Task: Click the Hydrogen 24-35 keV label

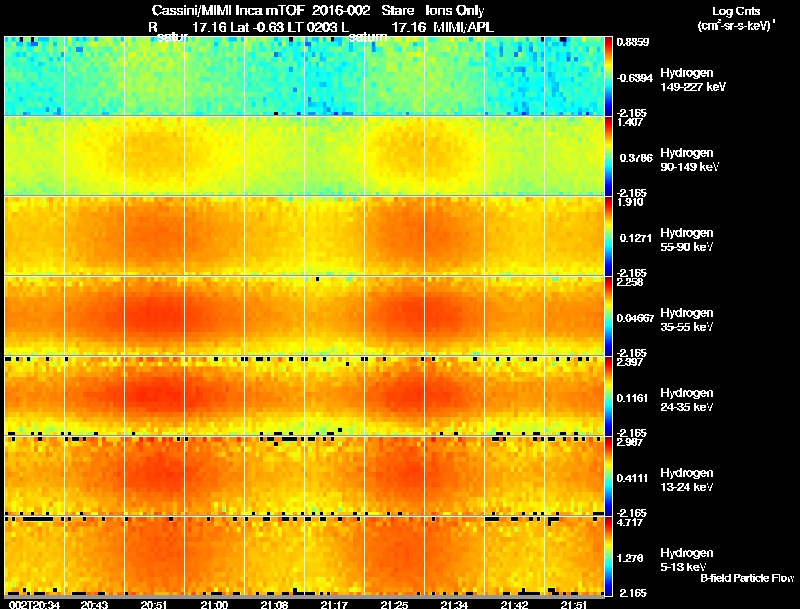Action: 687,400
